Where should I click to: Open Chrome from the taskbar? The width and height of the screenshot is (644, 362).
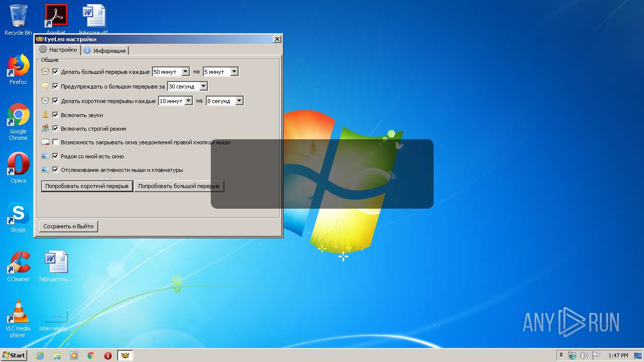click(91, 355)
